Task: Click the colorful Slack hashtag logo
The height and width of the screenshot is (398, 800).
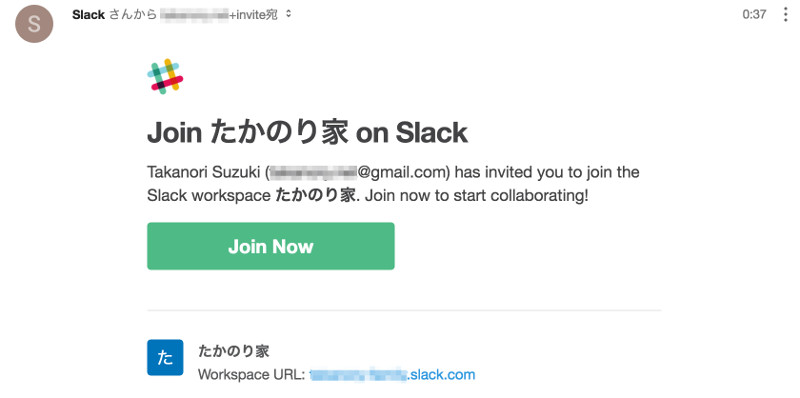Action: (165, 77)
